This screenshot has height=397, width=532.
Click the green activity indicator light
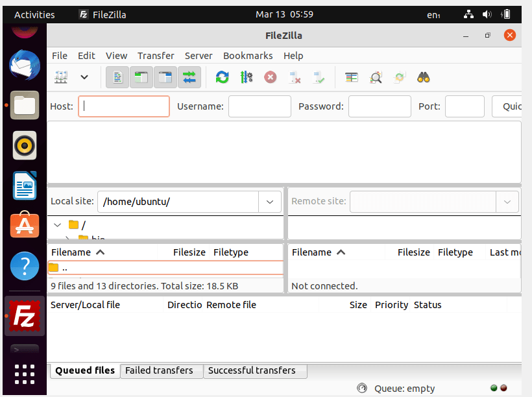click(x=494, y=388)
